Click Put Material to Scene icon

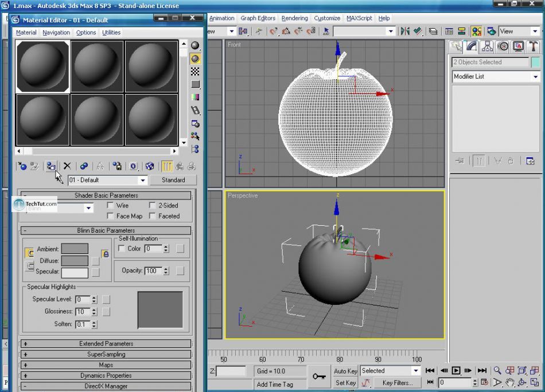coord(34,166)
